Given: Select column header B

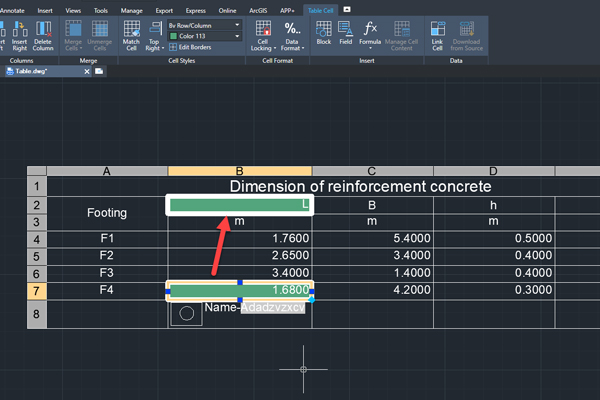Looking at the screenshot, I should 240,171.
